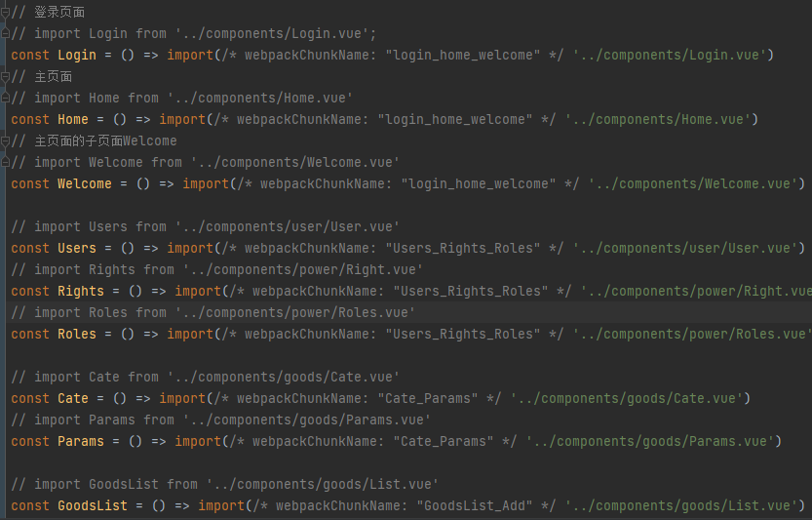
Task: Click path string '../components/power/Roles.vue' in const line
Action: pos(692,334)
